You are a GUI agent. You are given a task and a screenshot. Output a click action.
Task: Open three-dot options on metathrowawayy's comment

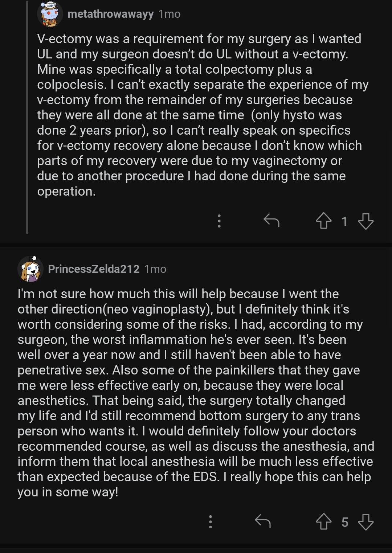point(219,221)
